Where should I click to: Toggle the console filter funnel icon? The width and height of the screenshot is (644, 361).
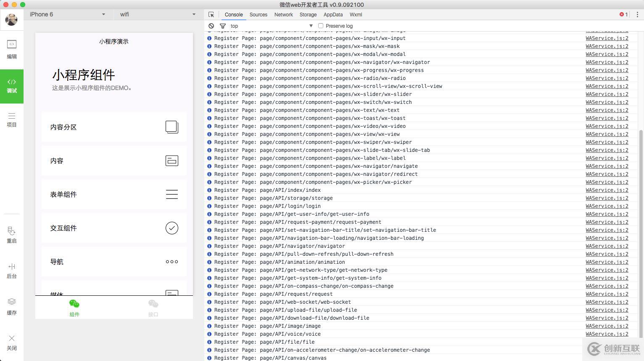coord(223,26)
